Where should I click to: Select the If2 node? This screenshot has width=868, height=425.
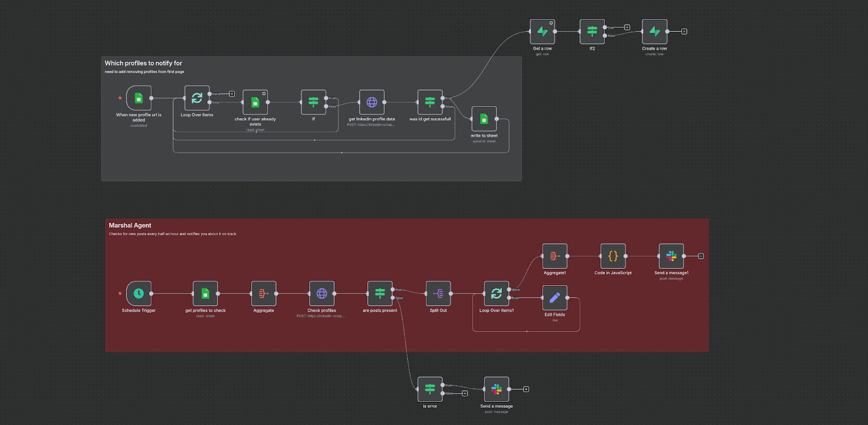[x=592, y=31]
